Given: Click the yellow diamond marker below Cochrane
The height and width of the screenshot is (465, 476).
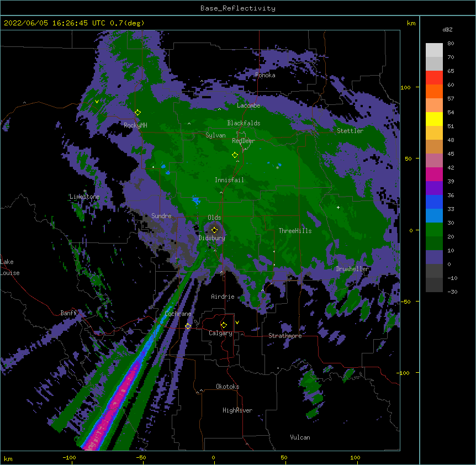Looking at the screenshot, I should point(188,326).
